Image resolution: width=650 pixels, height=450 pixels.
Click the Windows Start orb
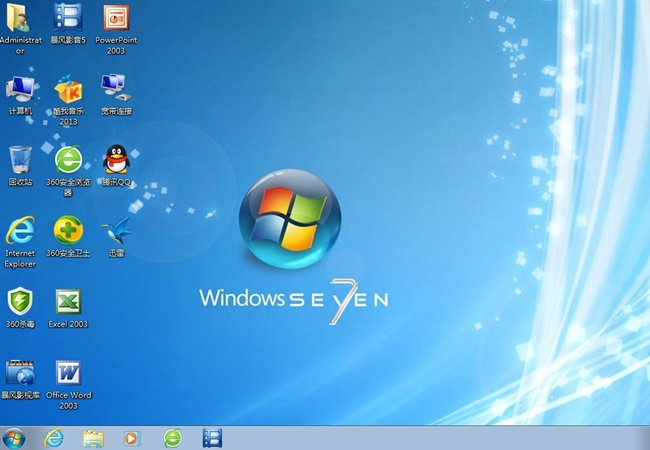click(14, 438)
